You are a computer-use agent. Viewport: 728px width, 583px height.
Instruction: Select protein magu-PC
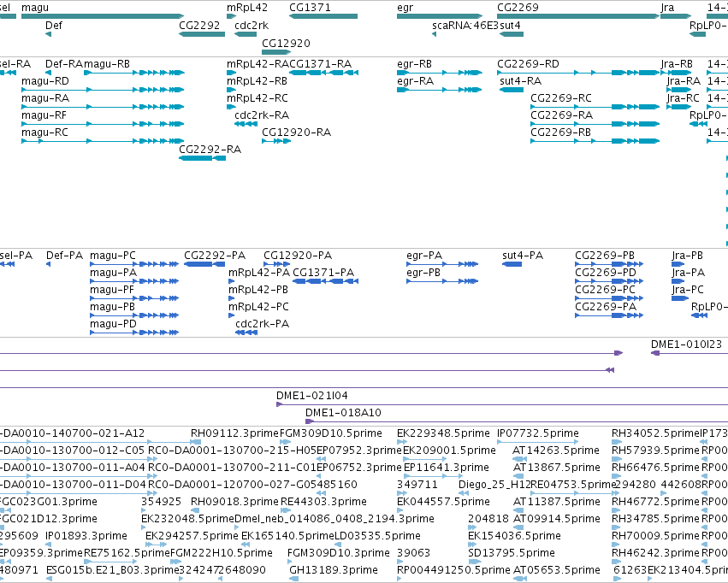(x=113, y=256)
